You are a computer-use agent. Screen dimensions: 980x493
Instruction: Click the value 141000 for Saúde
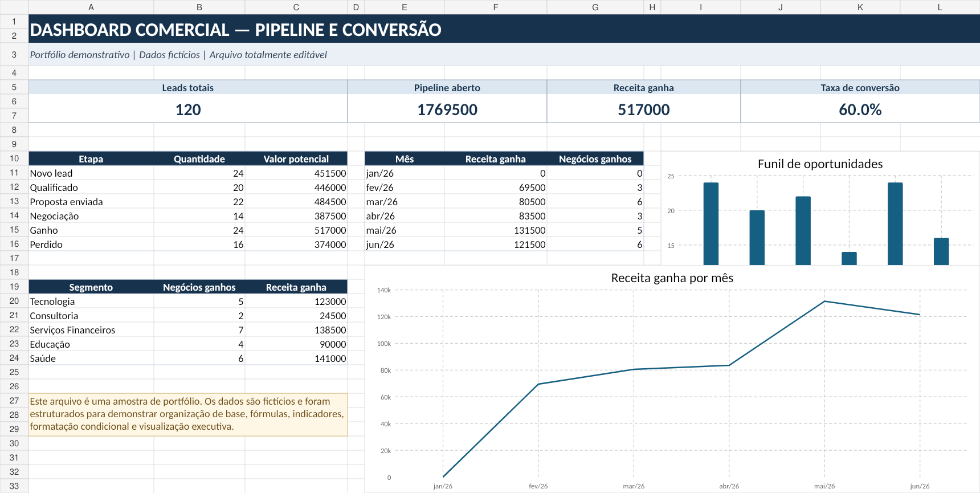296,358
